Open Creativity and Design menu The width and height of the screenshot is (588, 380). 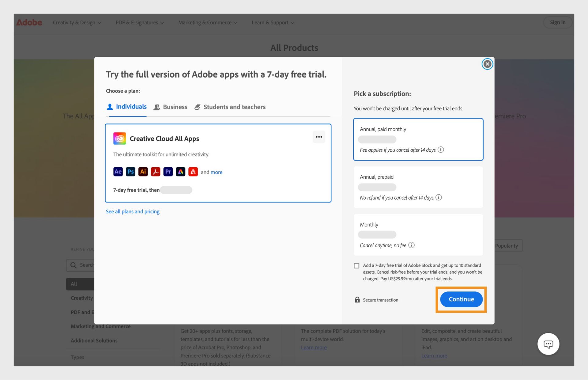(77, 23)
